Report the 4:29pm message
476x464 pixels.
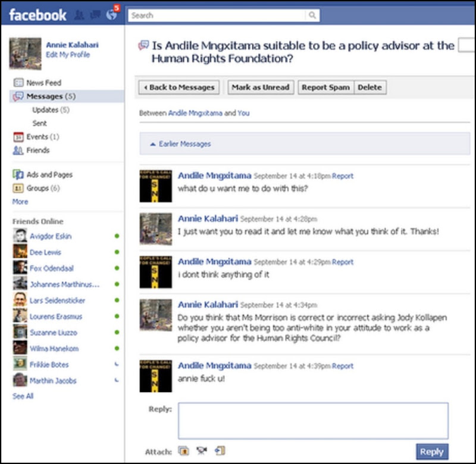343,262
